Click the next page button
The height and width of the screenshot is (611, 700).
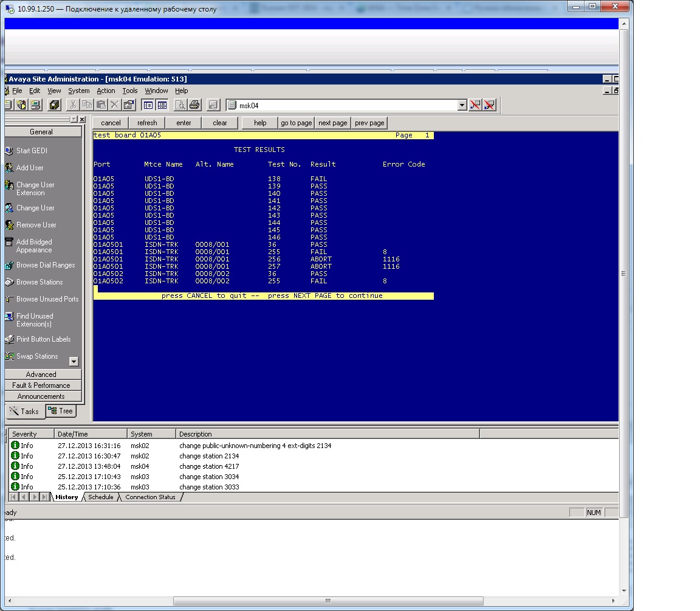pos(332,123)
